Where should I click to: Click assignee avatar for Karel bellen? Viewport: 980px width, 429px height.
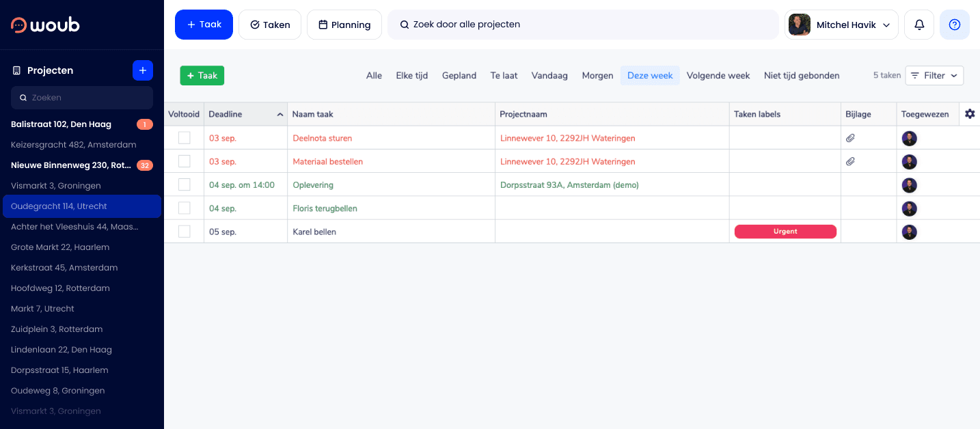click(x=909, y=232)
